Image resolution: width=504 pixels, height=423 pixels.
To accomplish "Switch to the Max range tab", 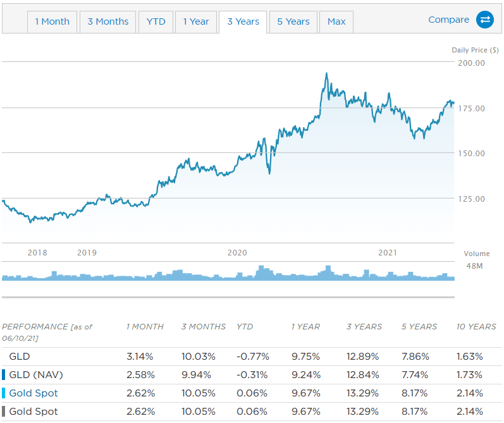I will tap(336, 21).
